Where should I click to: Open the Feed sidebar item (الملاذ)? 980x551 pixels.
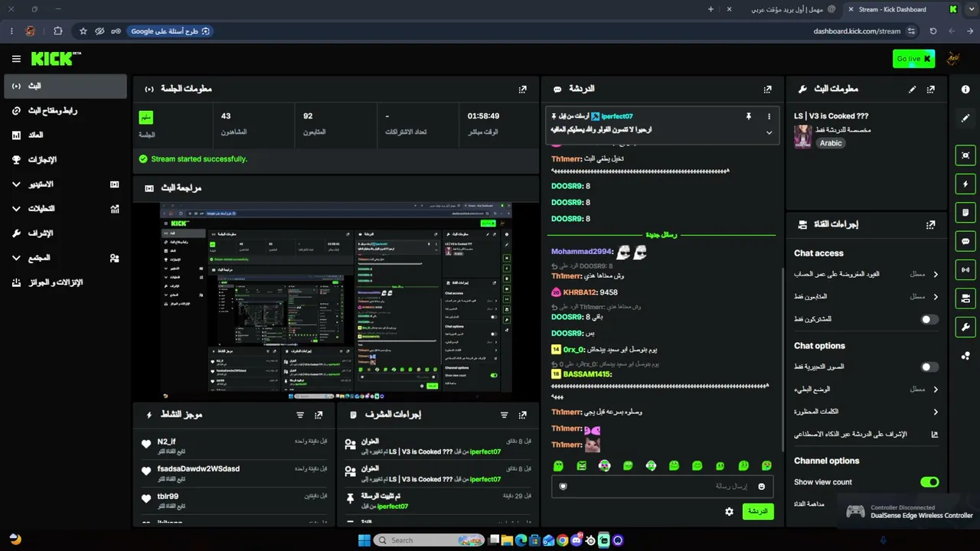[x=65, y=135]
